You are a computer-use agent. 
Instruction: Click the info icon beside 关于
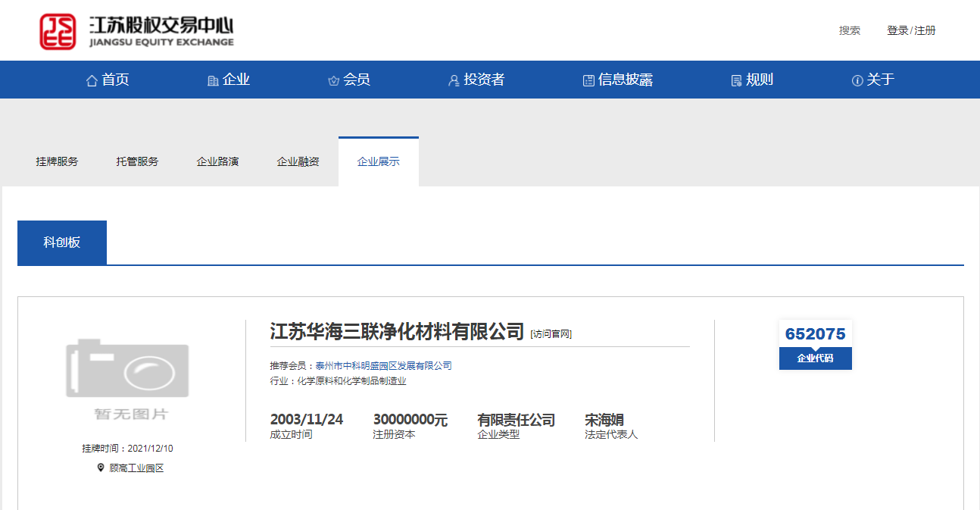pos(857,80)
